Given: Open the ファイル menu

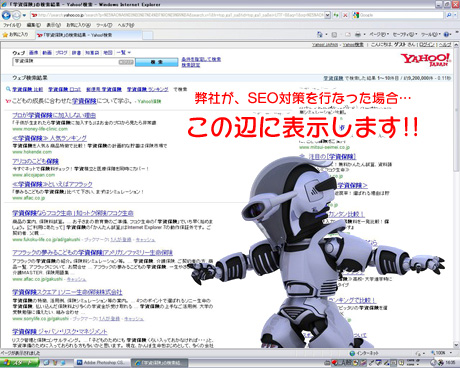Looking at the screenshot, I should pos(12,25).
